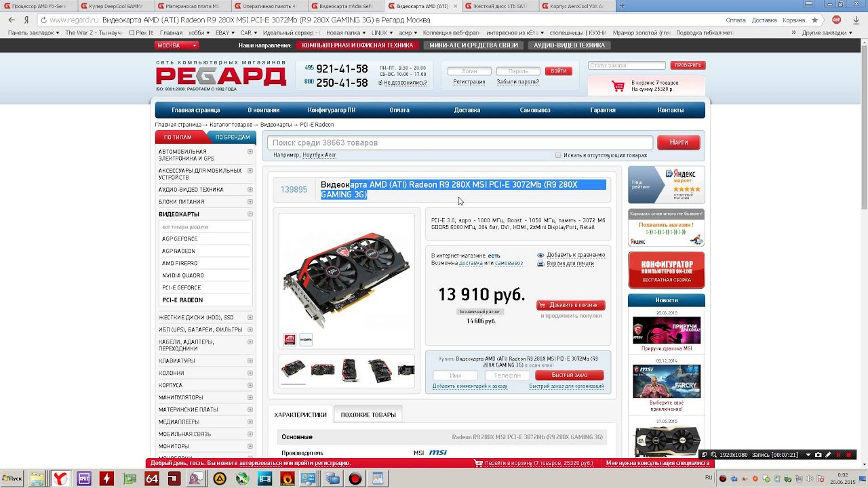Viewport: 868px width, 488px height.
Task: Click the HDMI badge under product image
Action: pos(306,339)
